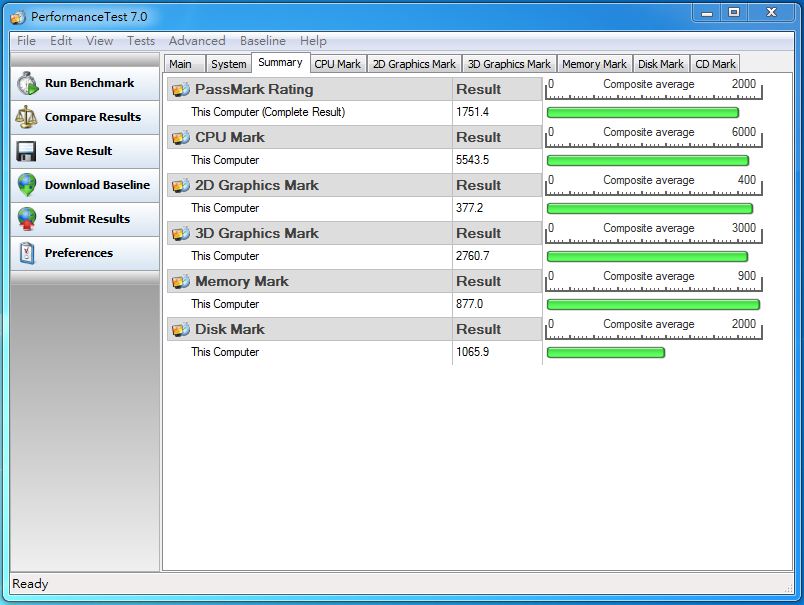Image resolution: width=804 pixels, height=605 pixels.
Task: Click the Submit Results globe icon
Action: (27, 219)
